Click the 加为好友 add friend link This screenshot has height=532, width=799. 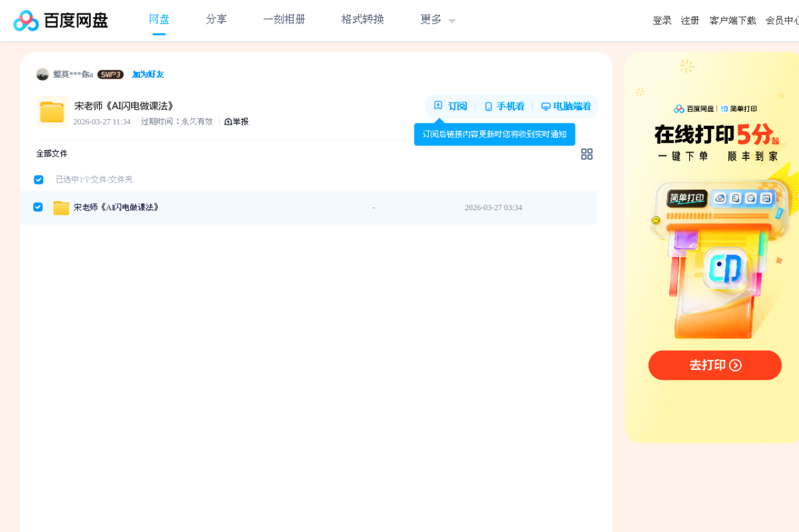point(147,74)
